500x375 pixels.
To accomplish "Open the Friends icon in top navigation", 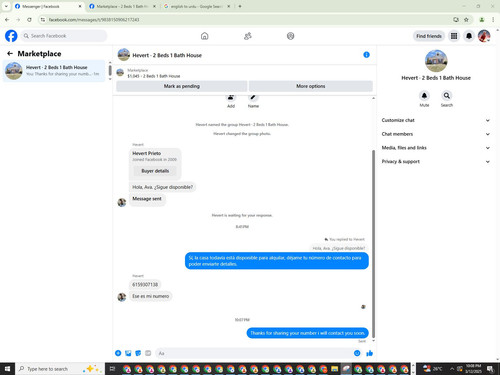I will coord(248,36).
